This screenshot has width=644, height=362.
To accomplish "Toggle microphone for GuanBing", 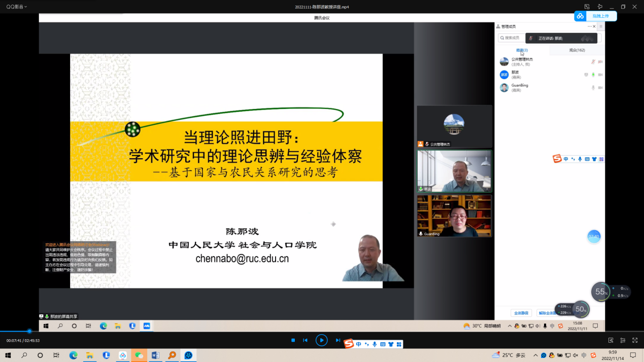I will coord(593,88).
